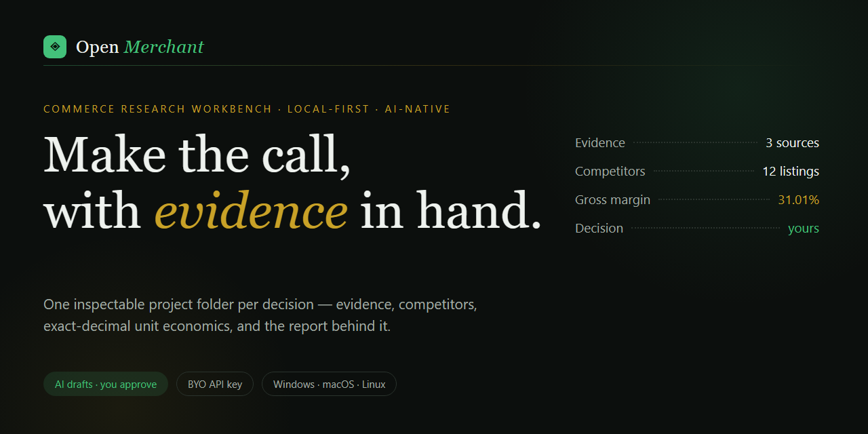Click the '3 sources' value
Image resolution: width=868 pixels, height=434 pixels.
tap(792, 143)
